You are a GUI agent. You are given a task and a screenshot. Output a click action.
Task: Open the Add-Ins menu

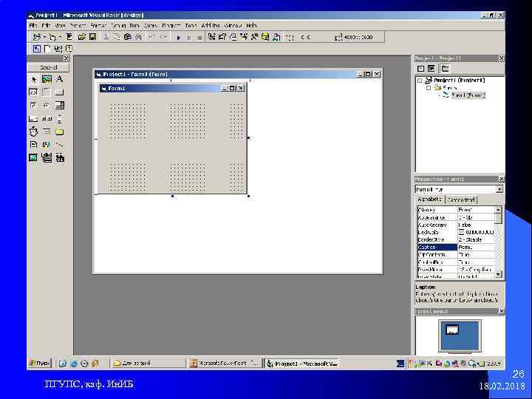coord(211,25)
